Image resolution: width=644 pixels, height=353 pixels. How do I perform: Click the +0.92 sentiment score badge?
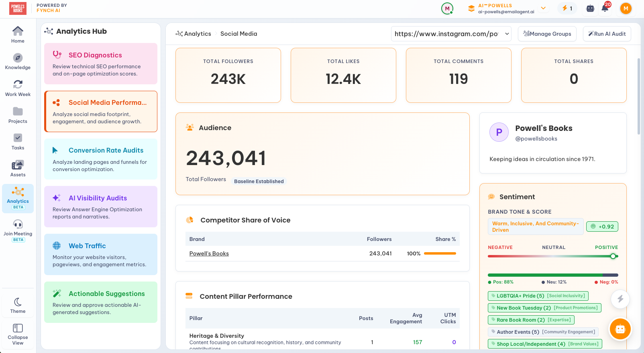pos(602,226)
